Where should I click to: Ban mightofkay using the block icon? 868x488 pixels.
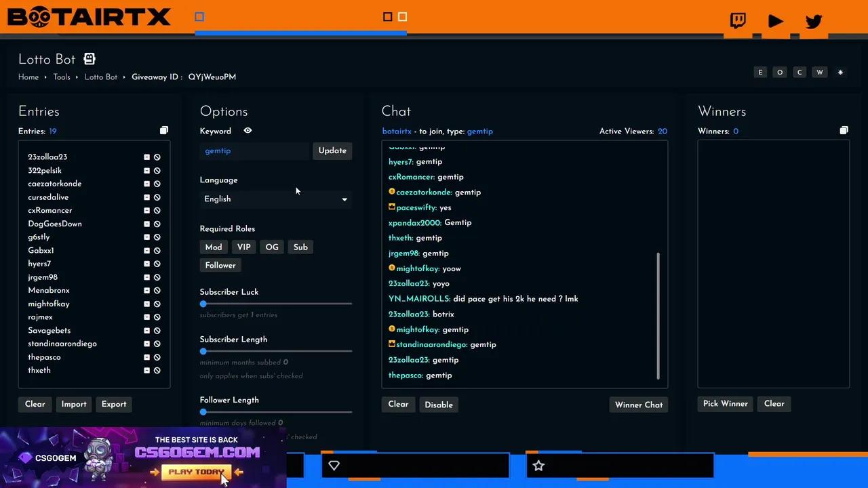[157, 304]
